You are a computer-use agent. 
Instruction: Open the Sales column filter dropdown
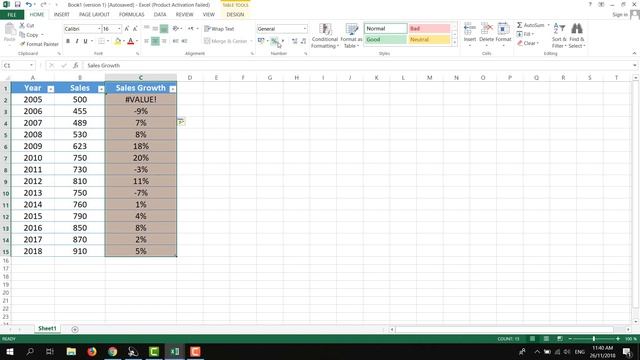coord(101,89)
